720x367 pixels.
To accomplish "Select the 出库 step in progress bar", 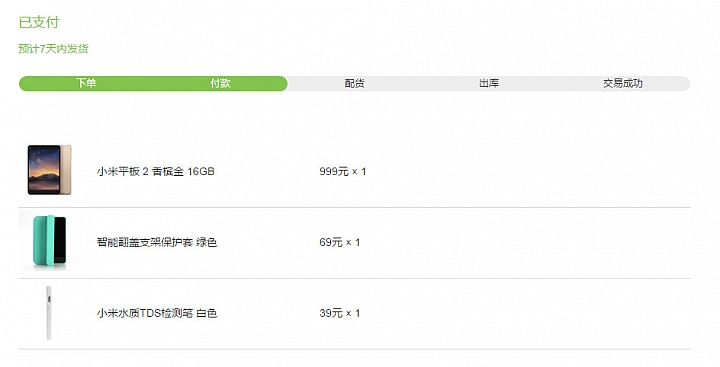I will pos(489,84).
